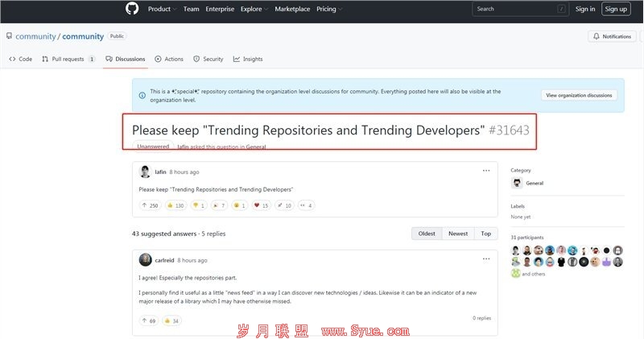Open lafin username link on the post
Viewport: 644px width, 339px height.
click(160, 172)
